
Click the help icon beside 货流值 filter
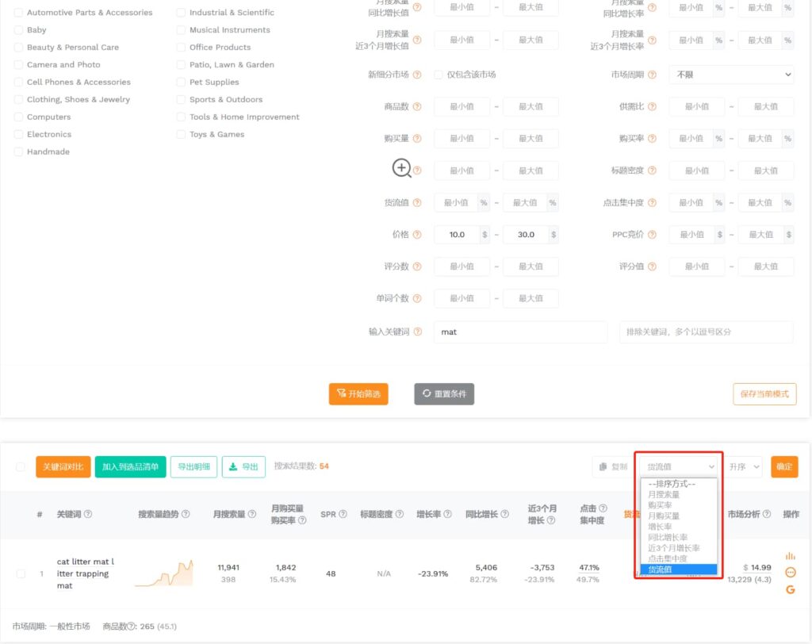[417, 203]
